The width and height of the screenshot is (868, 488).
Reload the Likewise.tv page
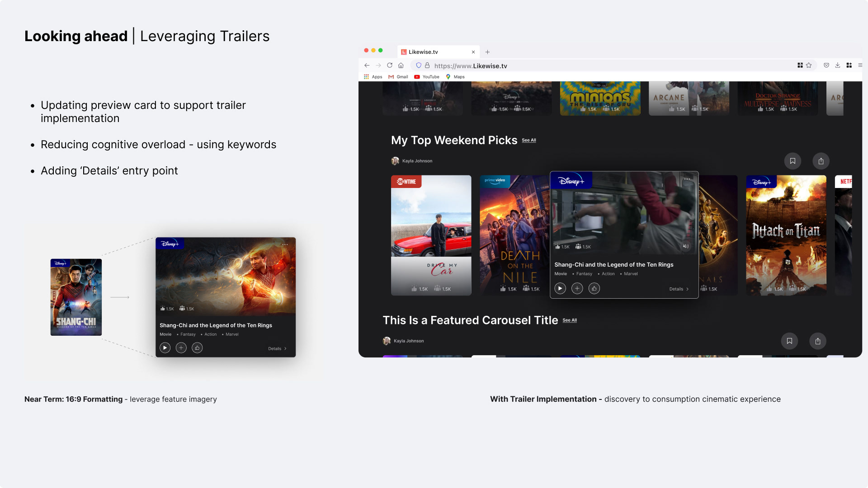(x=390, y=66)
